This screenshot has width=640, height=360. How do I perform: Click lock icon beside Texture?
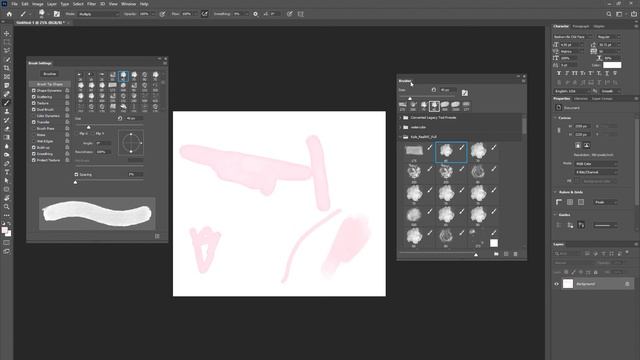(x=67, y=103)
